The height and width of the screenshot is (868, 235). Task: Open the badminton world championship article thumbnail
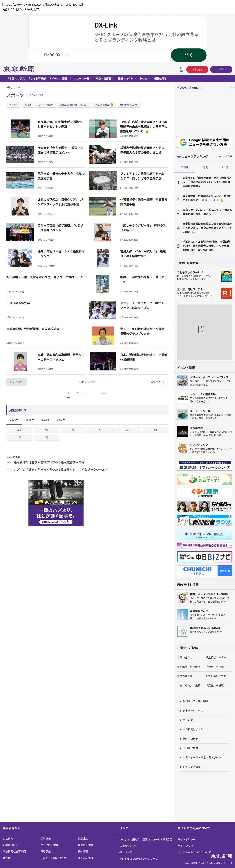click(20, 129)
